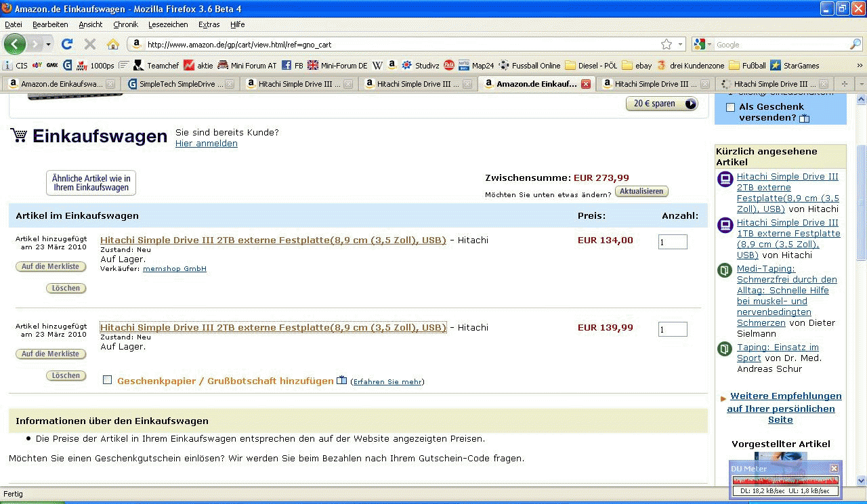Show more bookmarks via the chevron
The width and height of the screenshot is (867, 504).
click(x=860, y=66)
